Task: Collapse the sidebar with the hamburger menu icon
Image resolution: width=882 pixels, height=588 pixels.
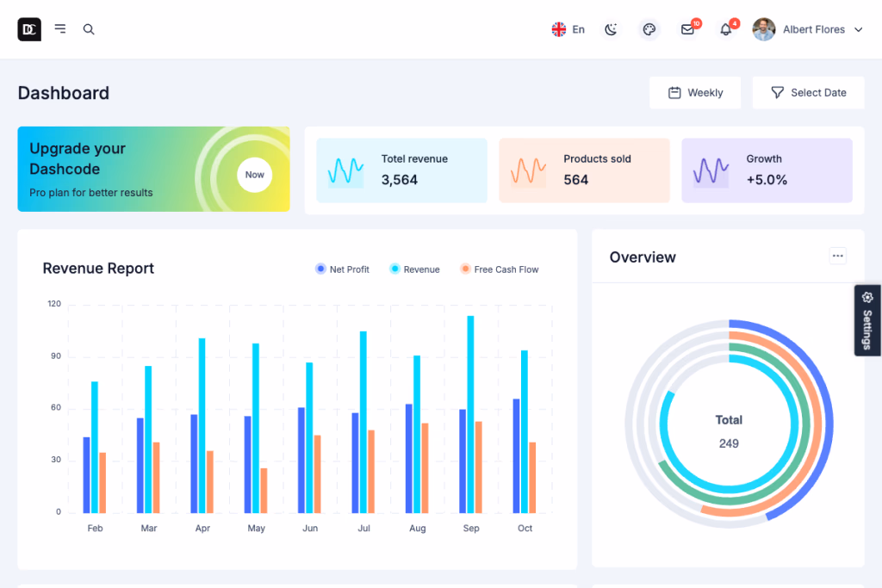Action: [60, 29]
